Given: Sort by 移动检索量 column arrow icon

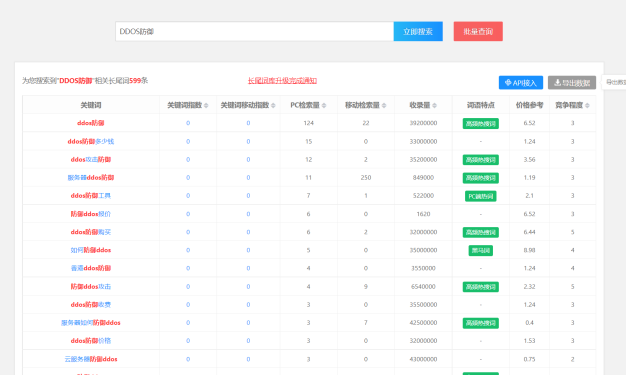Looking at the screenshot, I should pyautogui.click(x=384, y=105).
